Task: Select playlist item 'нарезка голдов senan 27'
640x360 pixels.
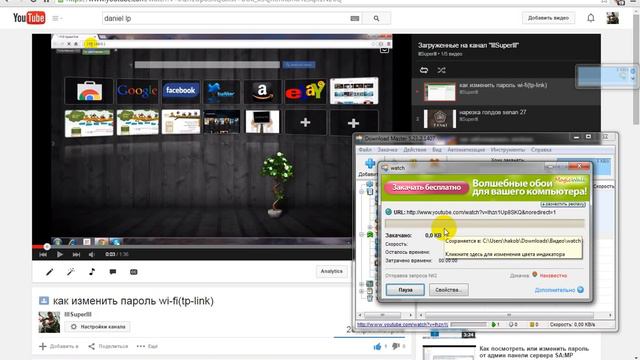Action: coord(506,118)
